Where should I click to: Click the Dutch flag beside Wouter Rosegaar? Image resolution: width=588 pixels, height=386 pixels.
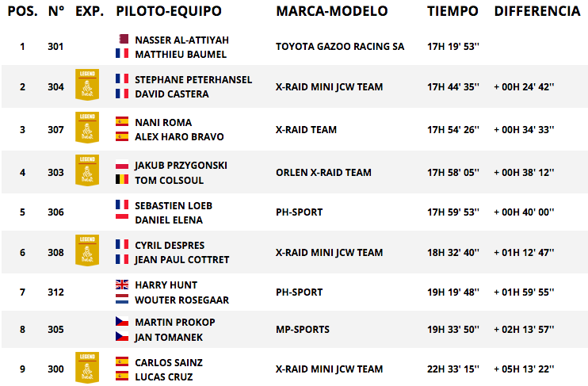pos(122,299)
